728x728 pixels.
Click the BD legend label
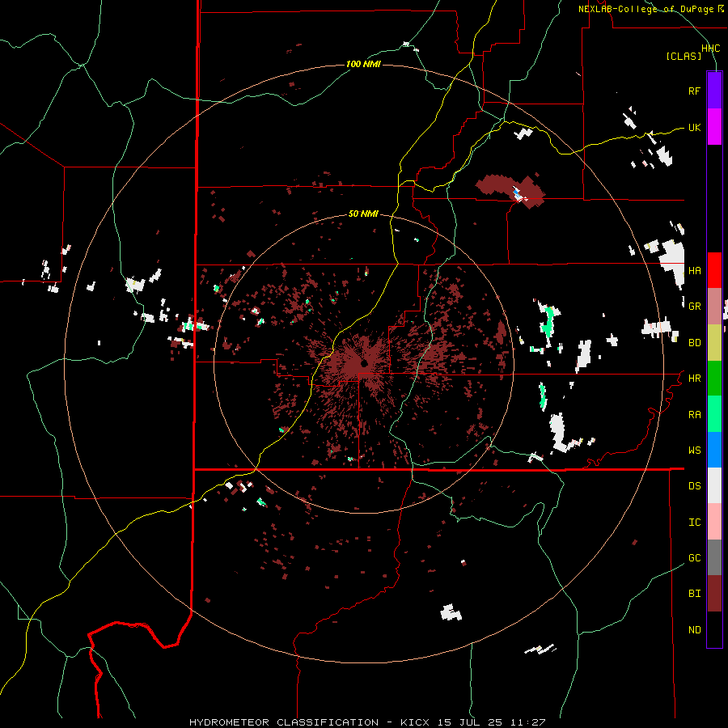click(694, 343)
